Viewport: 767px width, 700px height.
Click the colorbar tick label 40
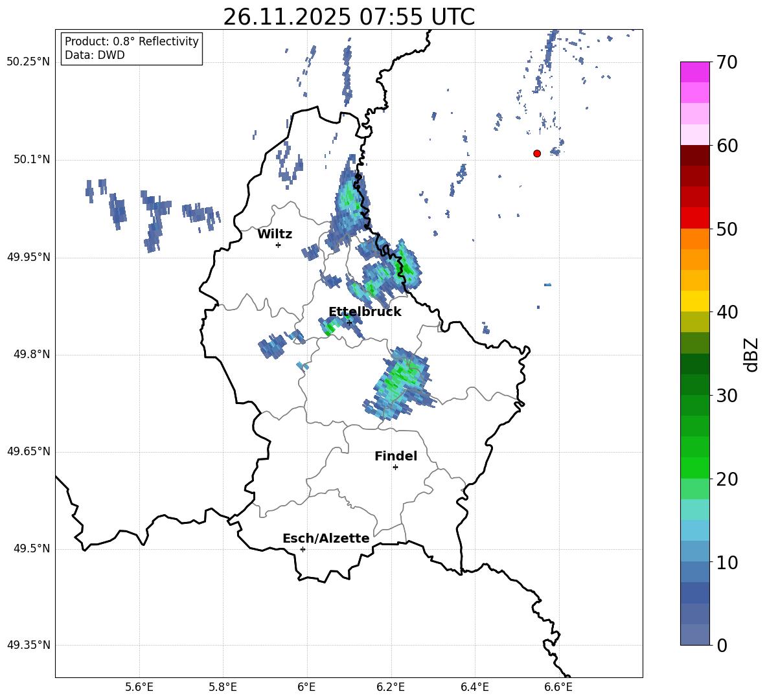[x=727, y=312]
